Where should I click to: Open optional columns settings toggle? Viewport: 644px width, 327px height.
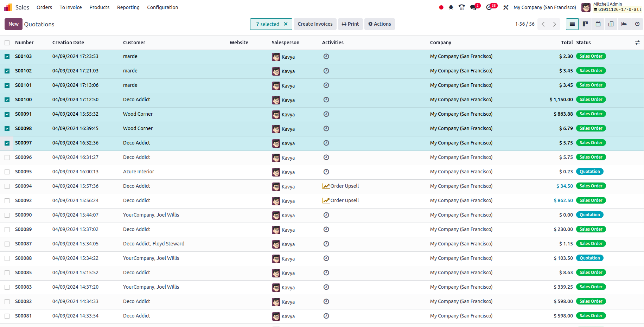(x=637, y=43)
